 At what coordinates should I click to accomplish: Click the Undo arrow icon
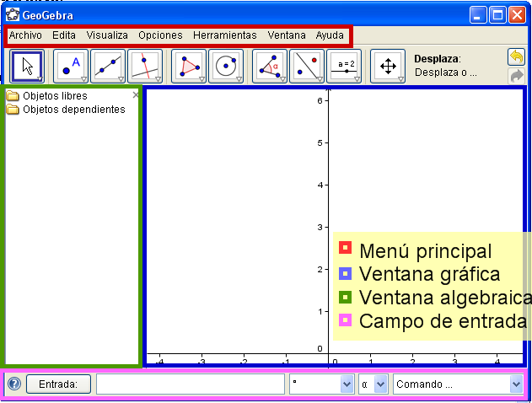coord(516,56)
